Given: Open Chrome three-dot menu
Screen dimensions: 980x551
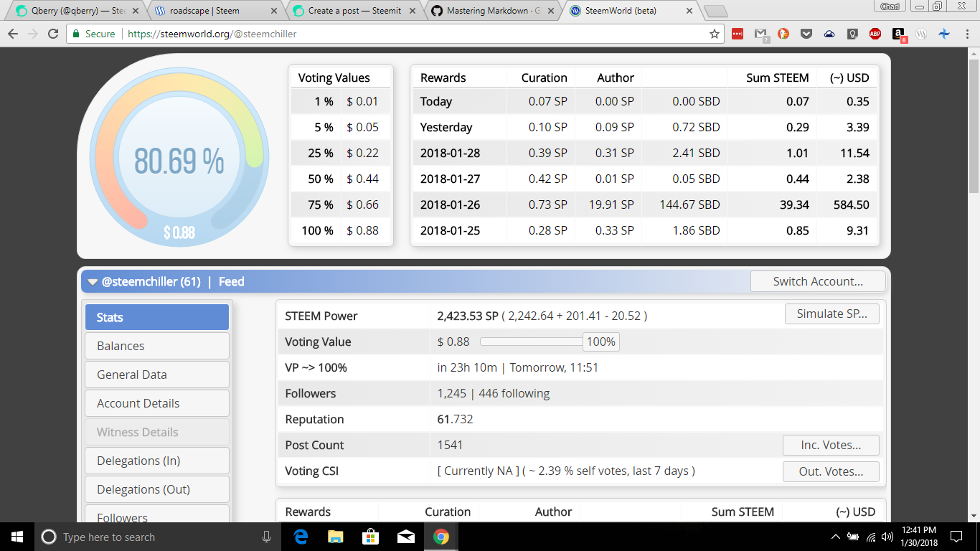Looking at the screenshot, I should pyautogui.click(x=967, y=34).
